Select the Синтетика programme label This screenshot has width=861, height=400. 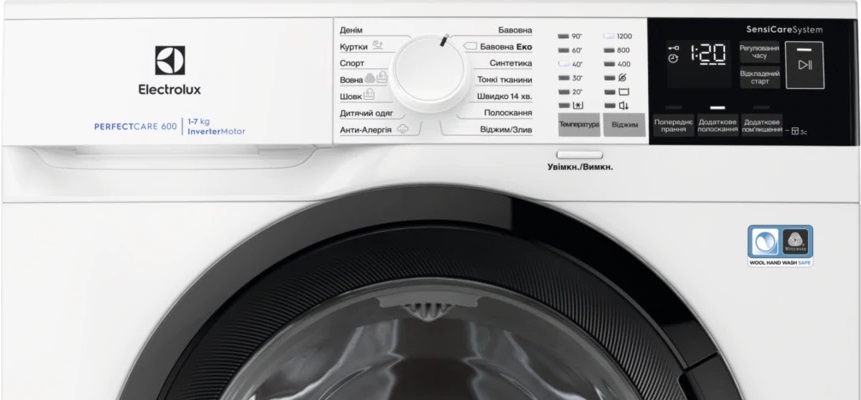click(x=511, y=63)
